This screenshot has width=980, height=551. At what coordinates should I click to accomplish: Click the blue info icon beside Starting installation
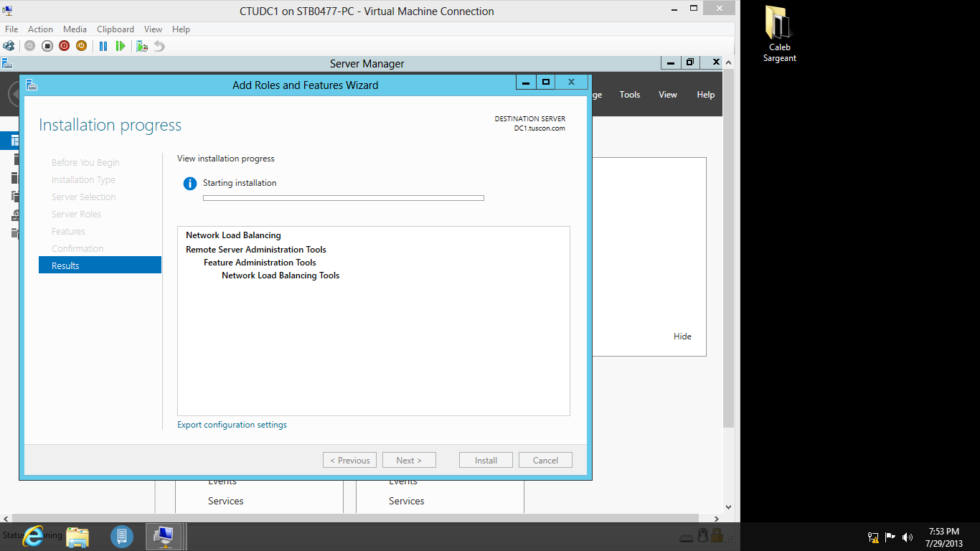coord(190,184)
